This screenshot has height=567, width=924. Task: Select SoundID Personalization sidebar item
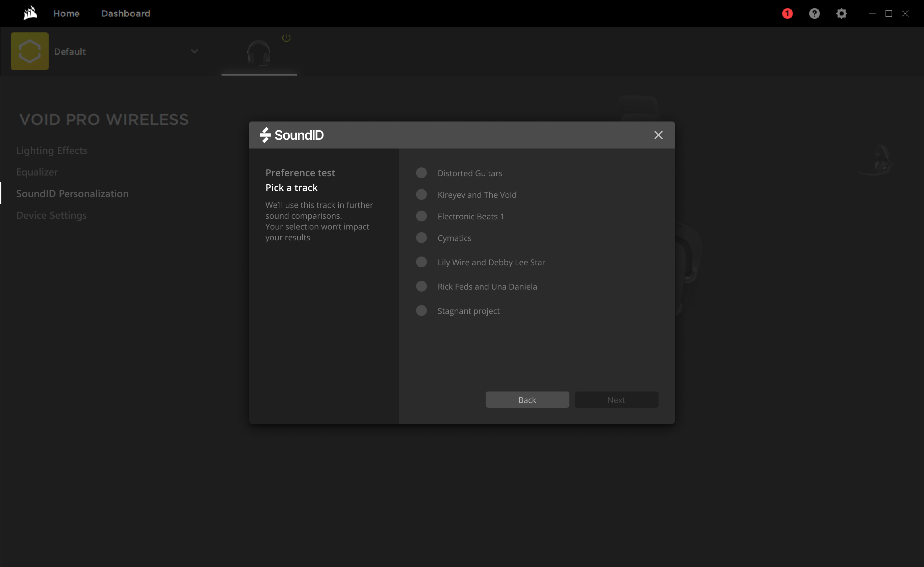[x=72, y=193]
